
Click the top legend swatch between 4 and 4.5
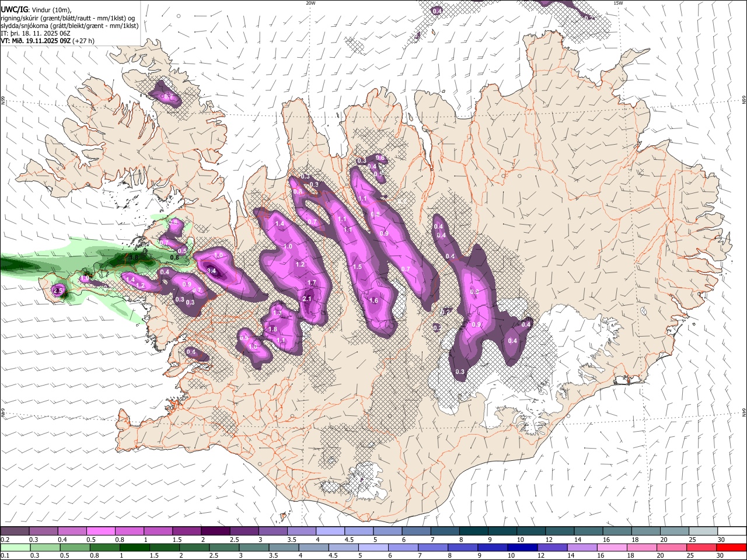(330, 531)
